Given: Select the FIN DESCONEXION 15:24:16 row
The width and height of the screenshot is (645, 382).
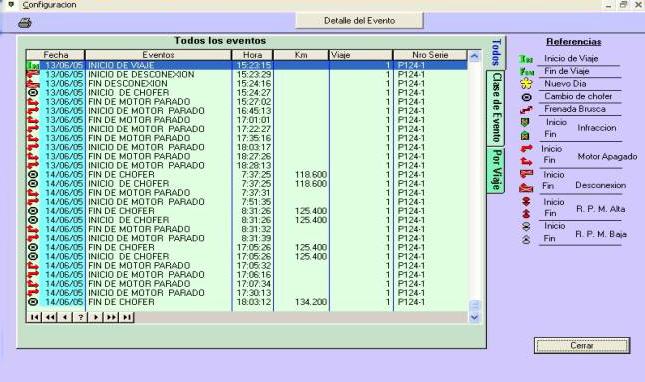Looking at the screenshot, I should pyautogui.click(x=247, y=83).
